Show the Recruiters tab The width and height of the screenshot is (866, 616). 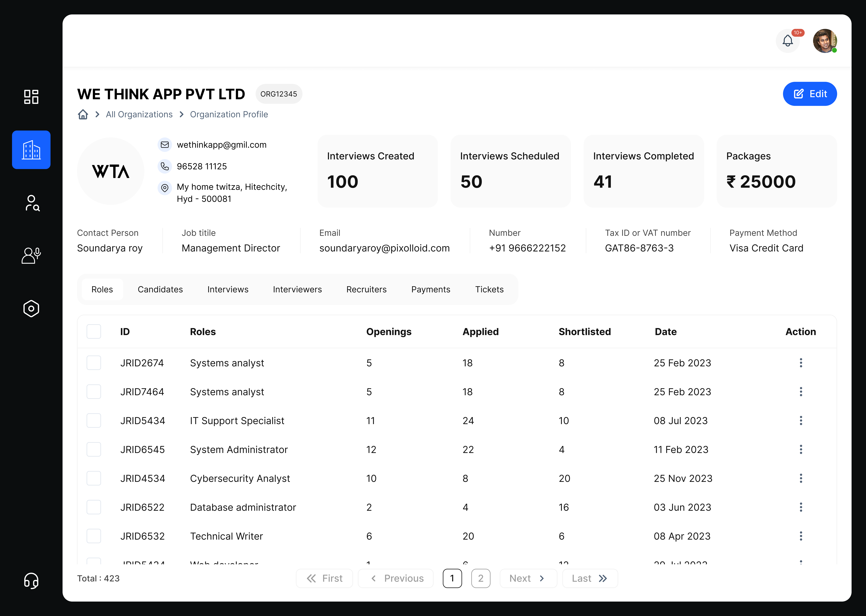pyautogui.click(x=367, y=289)
